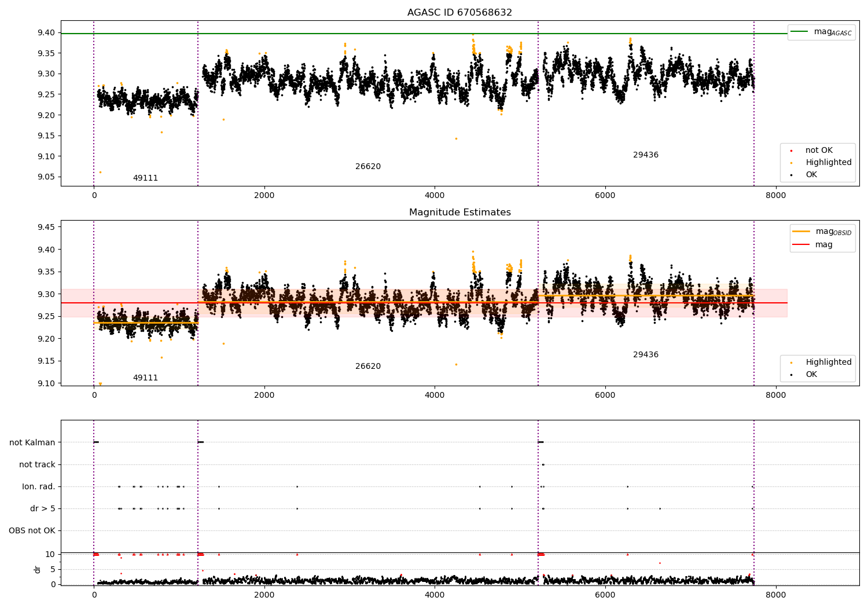Click y-axis tick 9.30 in Magnitude Estimates plot
This screenshot has width=868, height=608.
(47, 294)
